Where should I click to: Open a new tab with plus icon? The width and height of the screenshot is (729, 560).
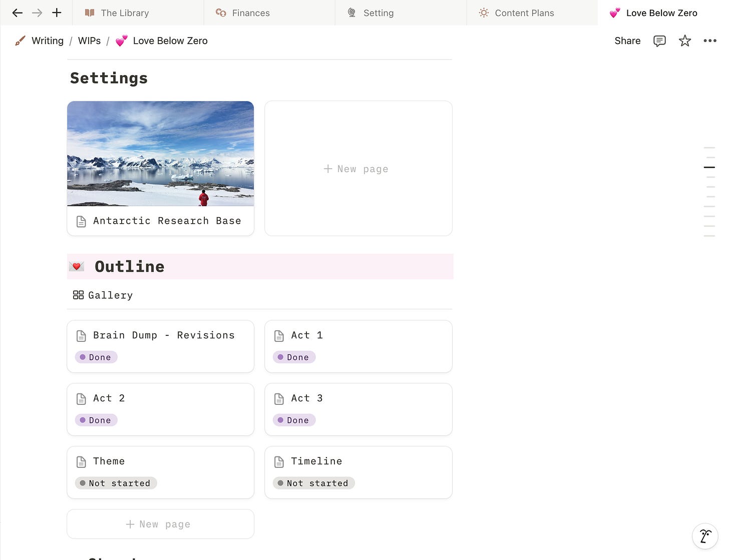pyautogui.click(x=57, y=13)
